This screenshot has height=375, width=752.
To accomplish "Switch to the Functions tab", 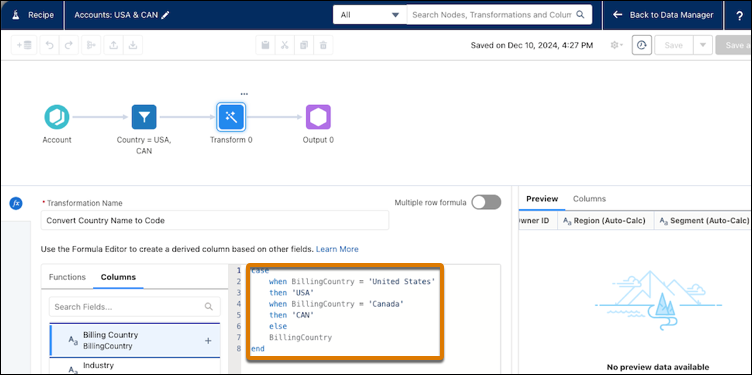I will coord(67,277).
